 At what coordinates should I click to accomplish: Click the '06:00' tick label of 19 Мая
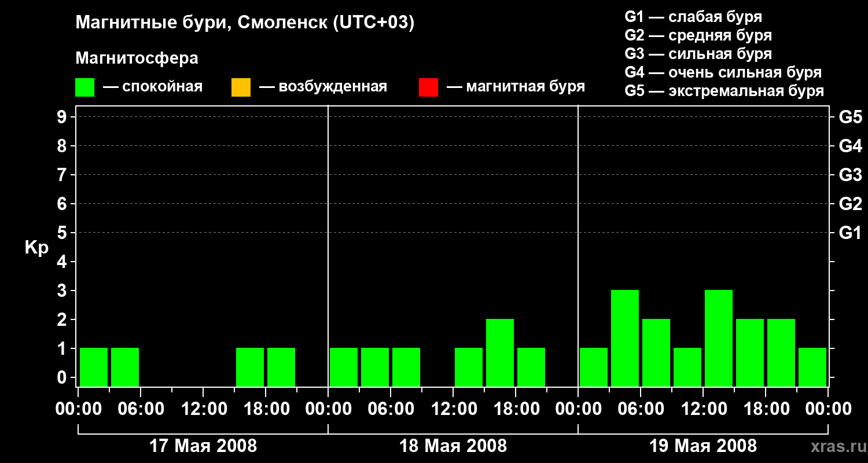[641, 409]
